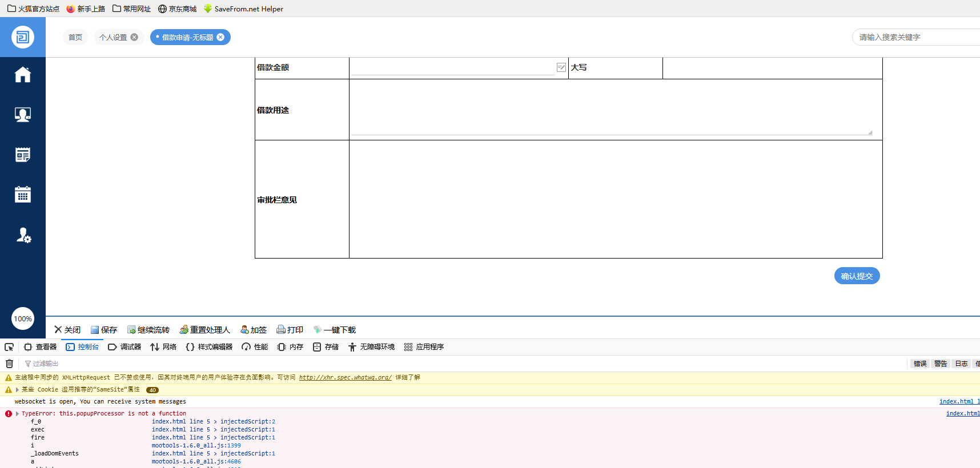Open the calendar icon in the sidebar
980x468 pixels.
pos(23,195)
